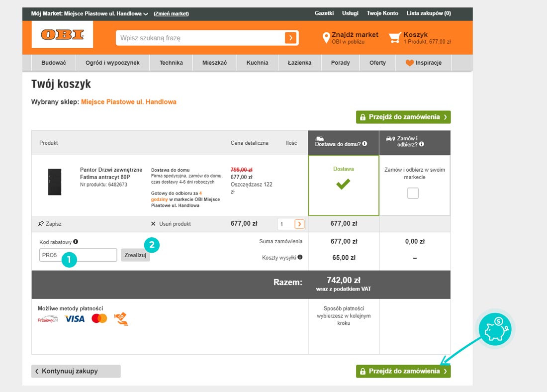Viewport: 547px width, 392px height.
Task: Click the delivery truck icon in table header
Action: tap(320, 139)
